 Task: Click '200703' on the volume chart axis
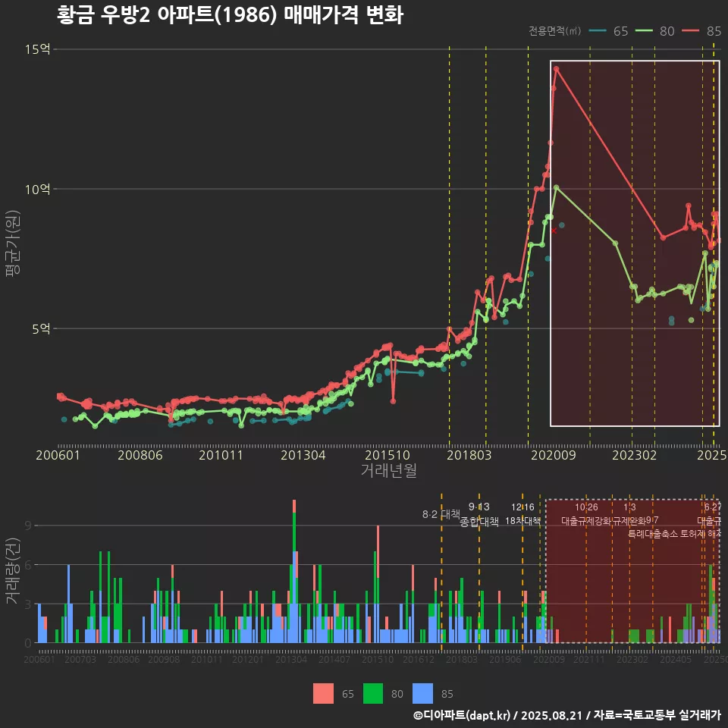pyautogui.click(x=80, y=659)
